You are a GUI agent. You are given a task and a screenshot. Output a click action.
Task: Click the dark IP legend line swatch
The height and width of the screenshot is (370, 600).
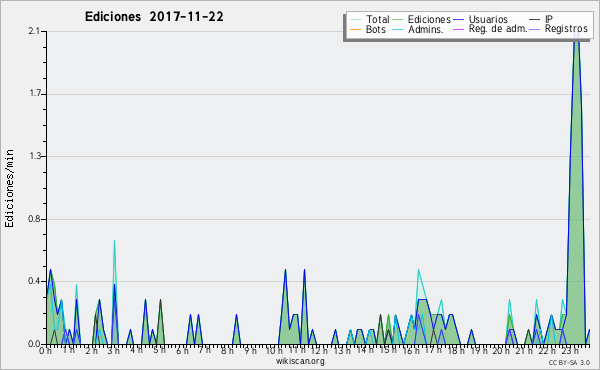(x=535, y=20)
